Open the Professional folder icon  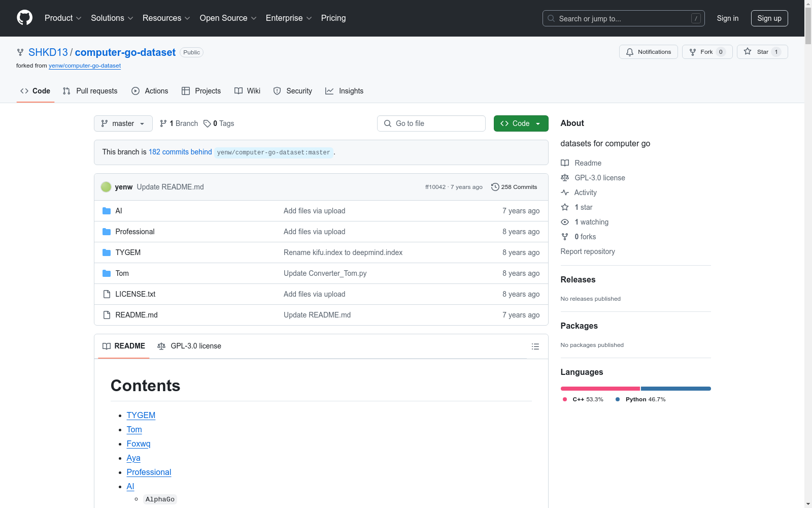click(107, 232)
